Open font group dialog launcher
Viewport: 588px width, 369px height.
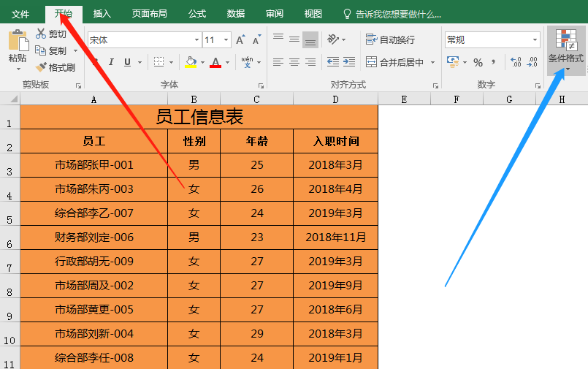[261, 86]
